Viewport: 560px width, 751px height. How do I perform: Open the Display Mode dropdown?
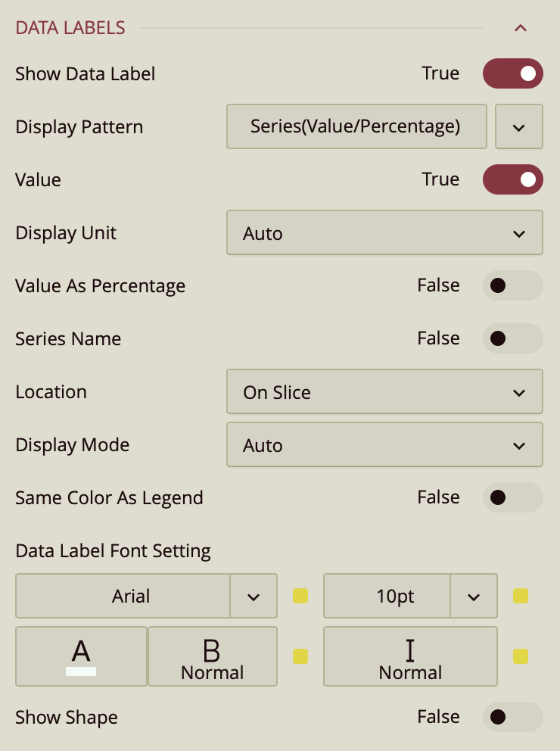(x=384, y=445)
